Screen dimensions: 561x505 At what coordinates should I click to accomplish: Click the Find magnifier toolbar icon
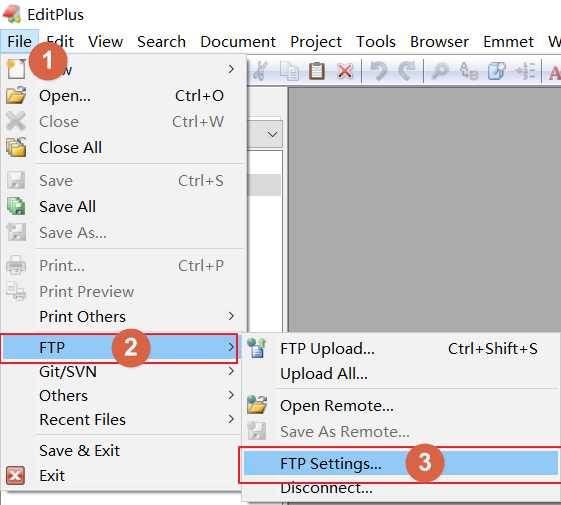(440, 71)
